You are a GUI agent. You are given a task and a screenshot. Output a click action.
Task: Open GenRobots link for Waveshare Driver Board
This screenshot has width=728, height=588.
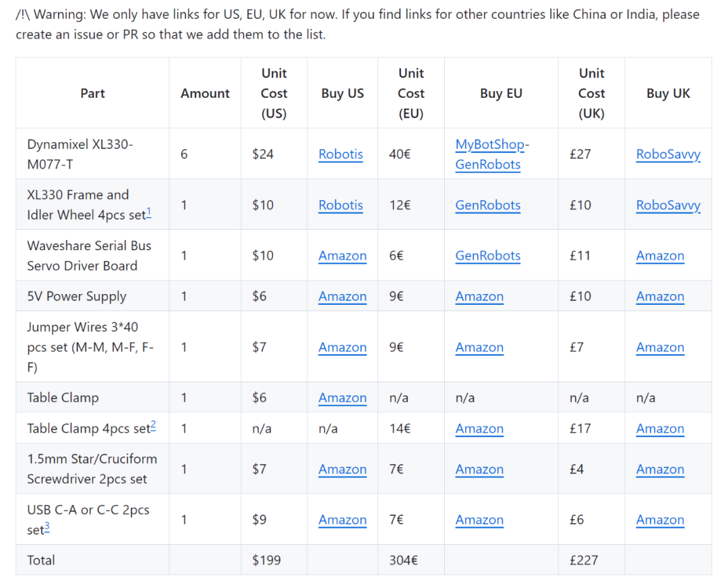pos(487,256)
